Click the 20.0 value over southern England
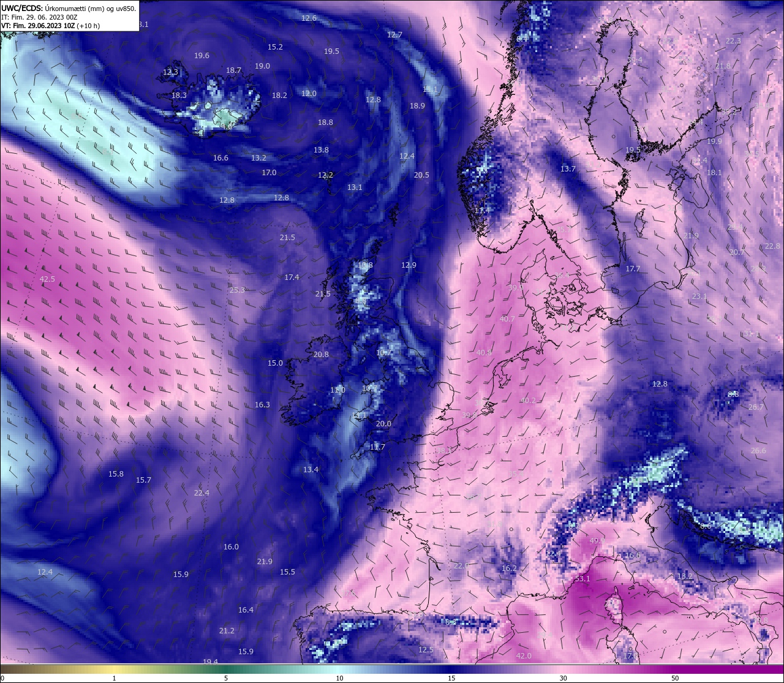The image size is (784, 683). click(383, 424)
